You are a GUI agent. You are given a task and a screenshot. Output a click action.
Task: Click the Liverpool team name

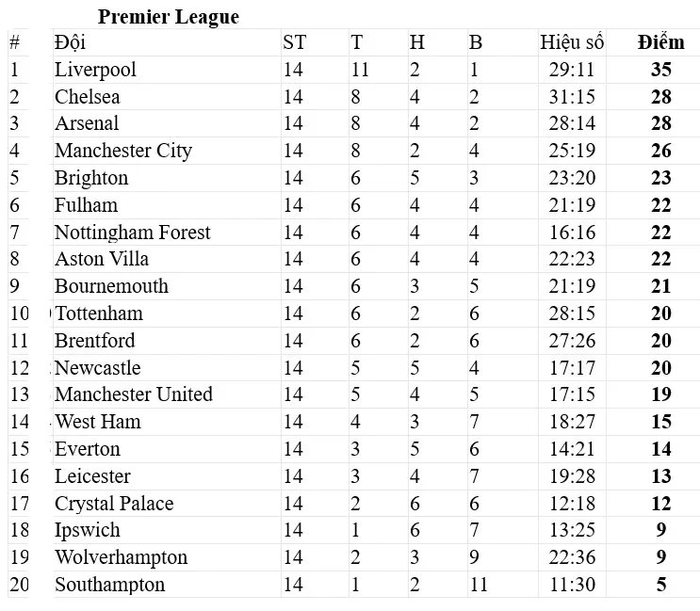click(x=95, y=70)
